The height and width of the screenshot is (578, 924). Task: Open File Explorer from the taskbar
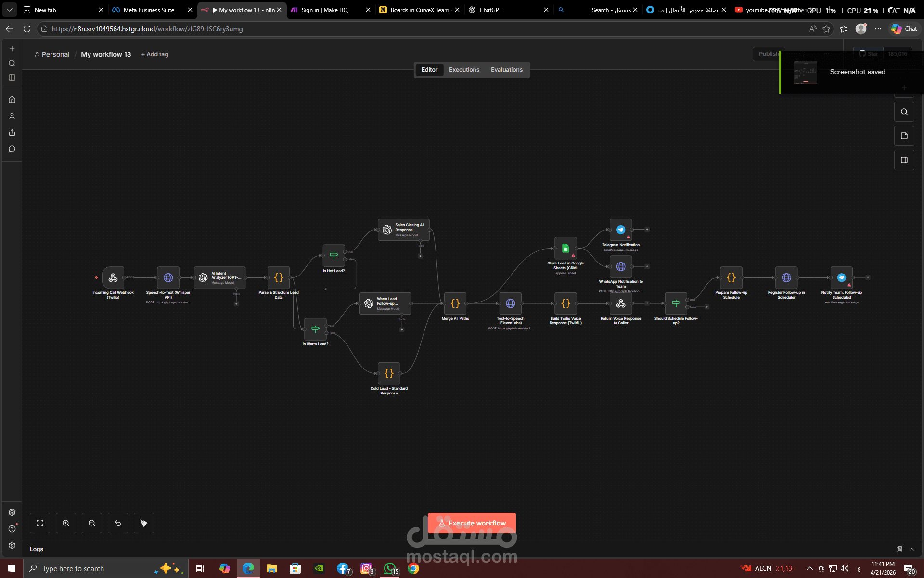[271, 568]
